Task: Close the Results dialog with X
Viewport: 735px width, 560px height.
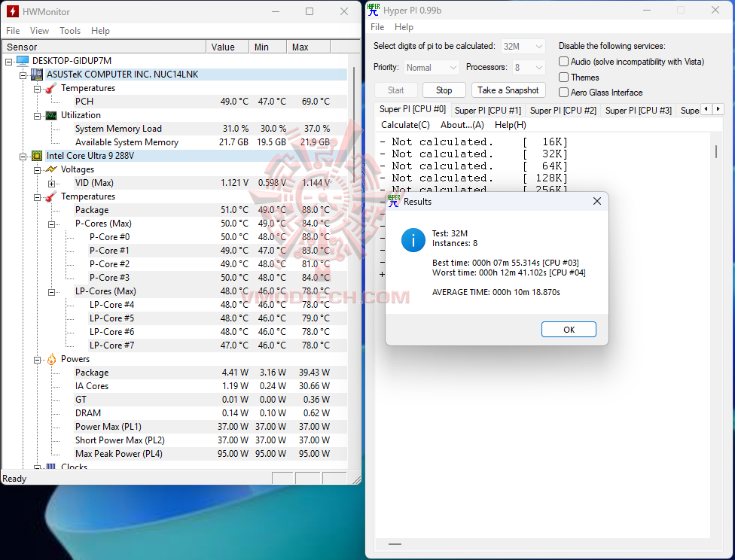Action: pyautogui.click(x=596, y=201)
